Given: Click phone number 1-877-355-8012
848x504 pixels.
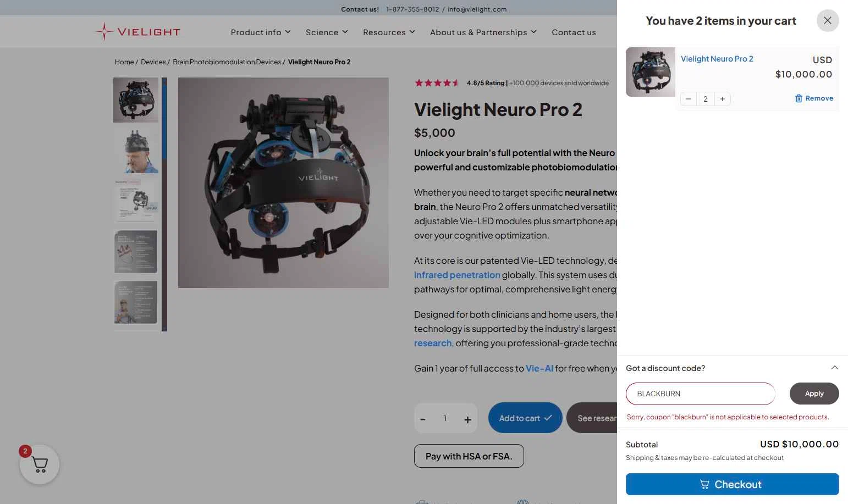Looking at the screenshot, I should pyautogui.click(x=412, y=9).
